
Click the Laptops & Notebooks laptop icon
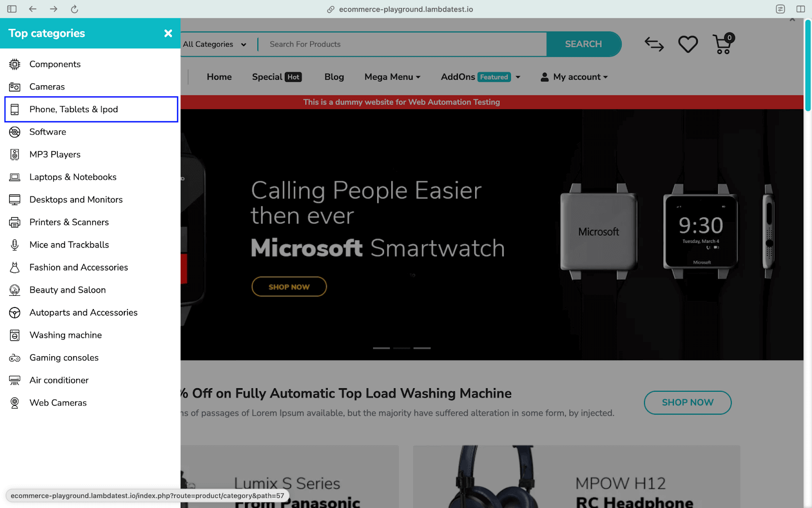(15, 177)
